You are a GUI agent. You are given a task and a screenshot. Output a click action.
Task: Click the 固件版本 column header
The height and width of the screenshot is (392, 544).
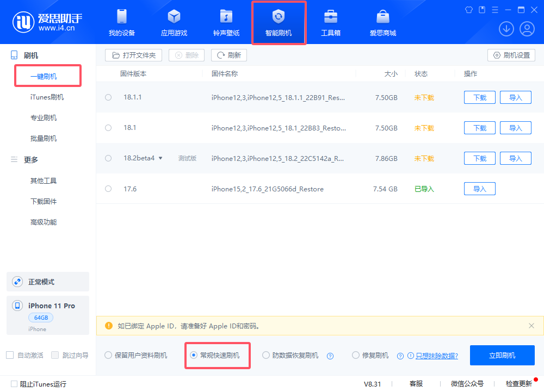click(x=133, y=74)
